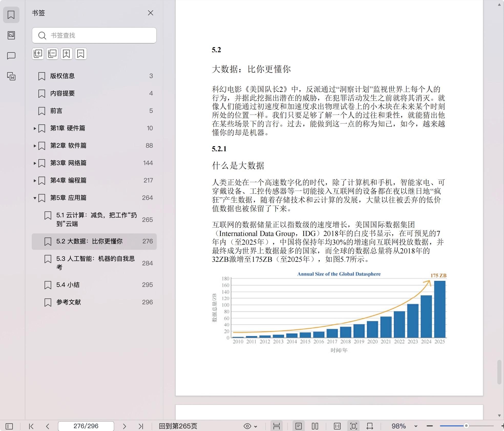The image size is (504, 431).
Task: Open the comments panel icon in sidebar
Action: 11,56
